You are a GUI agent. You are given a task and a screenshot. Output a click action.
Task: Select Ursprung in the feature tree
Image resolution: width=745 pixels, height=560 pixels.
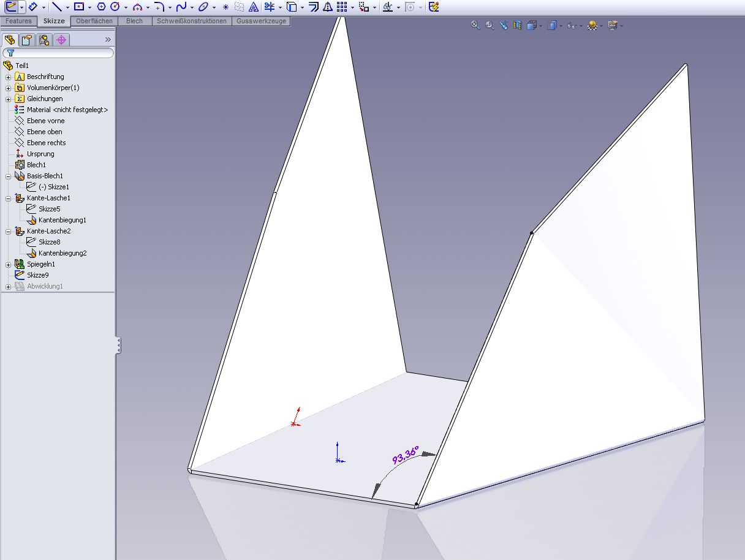[40, 154]
